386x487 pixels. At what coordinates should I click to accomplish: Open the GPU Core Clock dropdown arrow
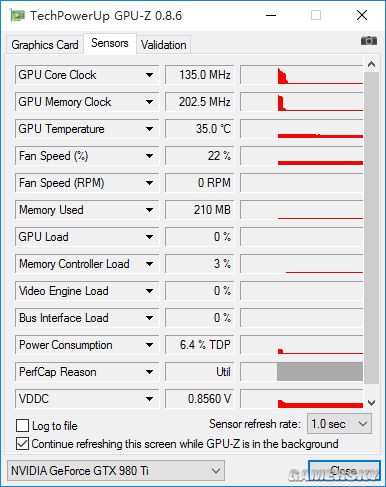click(x=149, y=75)
